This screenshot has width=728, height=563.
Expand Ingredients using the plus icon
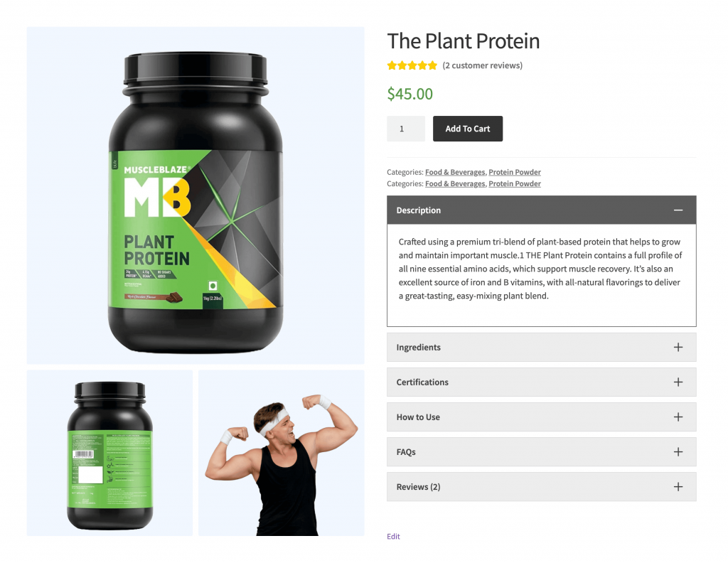(678, 347)
